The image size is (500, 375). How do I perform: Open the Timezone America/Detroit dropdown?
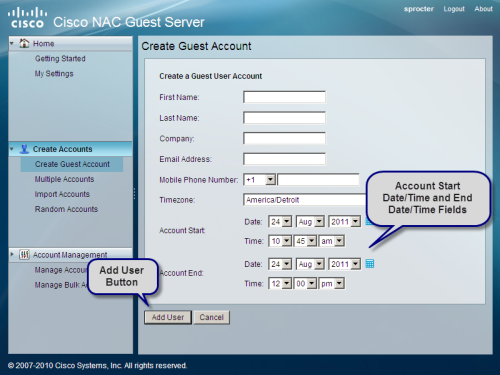pyautogui.click(x=305, y=200)
